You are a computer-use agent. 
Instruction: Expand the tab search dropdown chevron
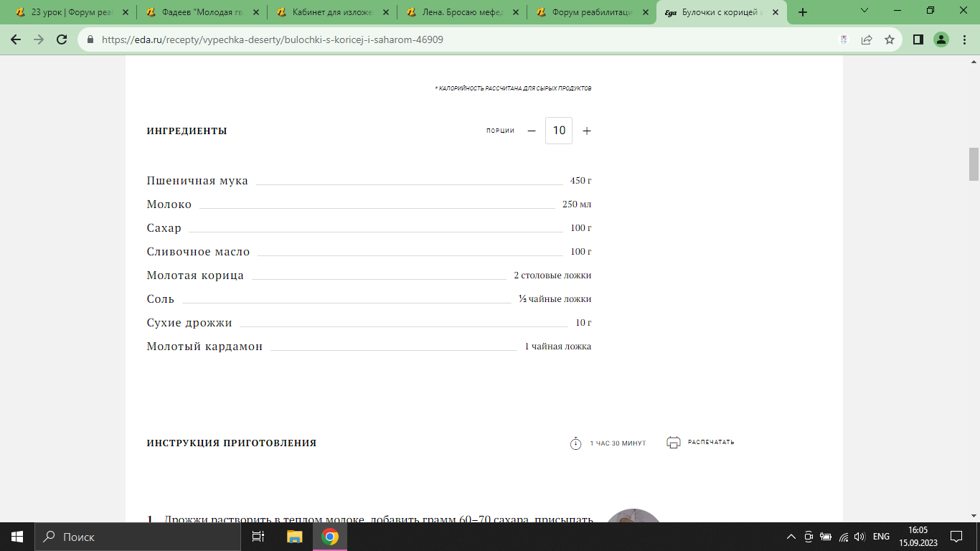pos(864,11)
